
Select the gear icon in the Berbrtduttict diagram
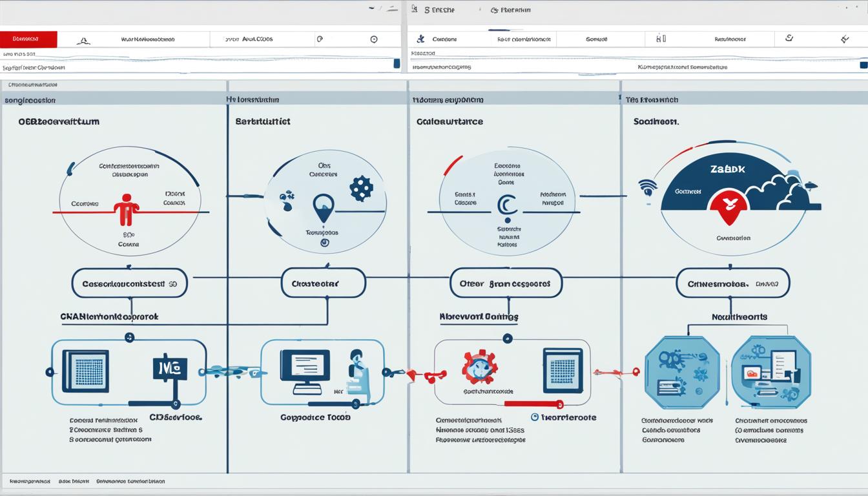pyautogui.click(x=361, y=186)
